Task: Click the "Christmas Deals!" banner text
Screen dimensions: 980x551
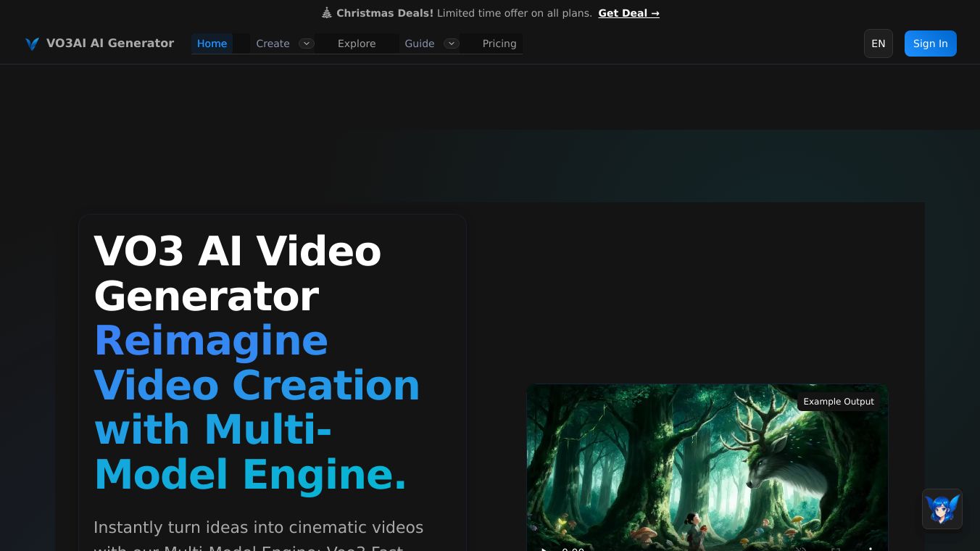Action: pyautogui.click(x=385, y=13)
